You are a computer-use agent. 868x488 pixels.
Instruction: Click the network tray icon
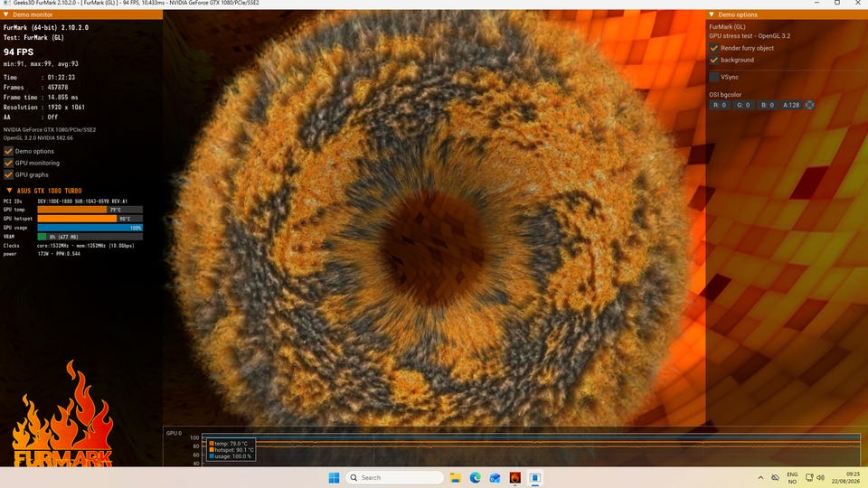809,477
